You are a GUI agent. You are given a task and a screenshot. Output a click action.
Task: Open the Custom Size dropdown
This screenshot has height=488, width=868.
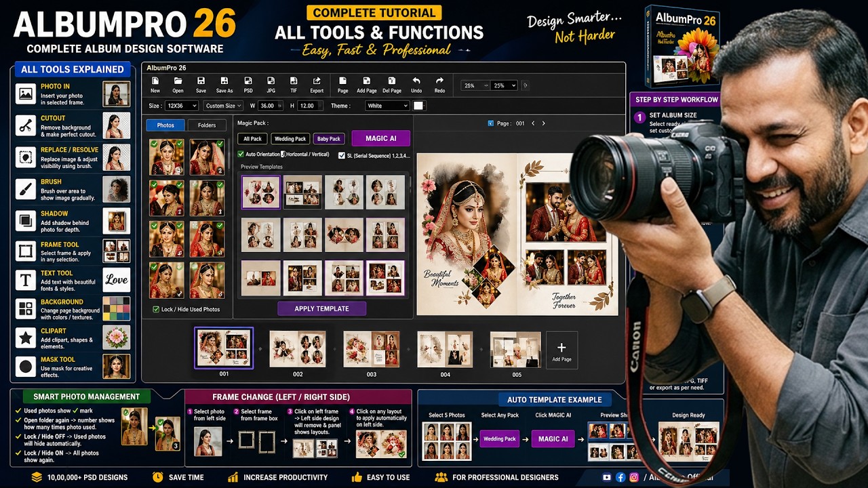click(x=223, y=106)
